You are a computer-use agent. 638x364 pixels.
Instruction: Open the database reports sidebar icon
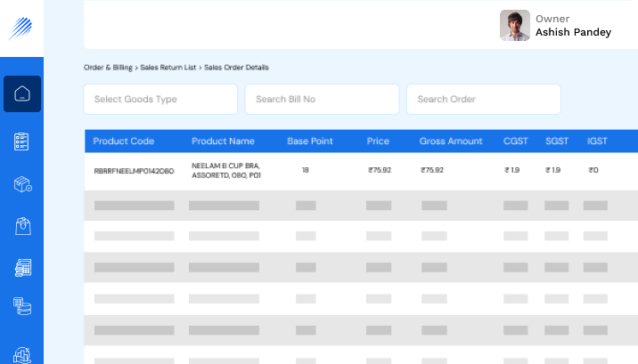pyautogui.click(x=22, y=306)
